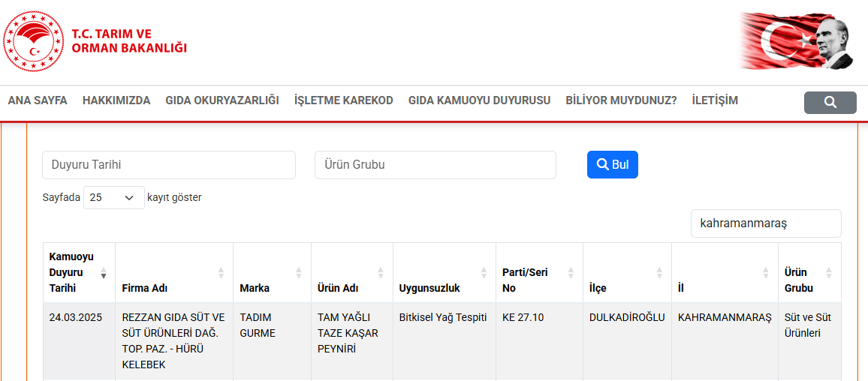Sort by Kamuoyu Duyuru Tarihi column arrows
Viewport: 868px width, 381px height.
[x=104, y=273]
